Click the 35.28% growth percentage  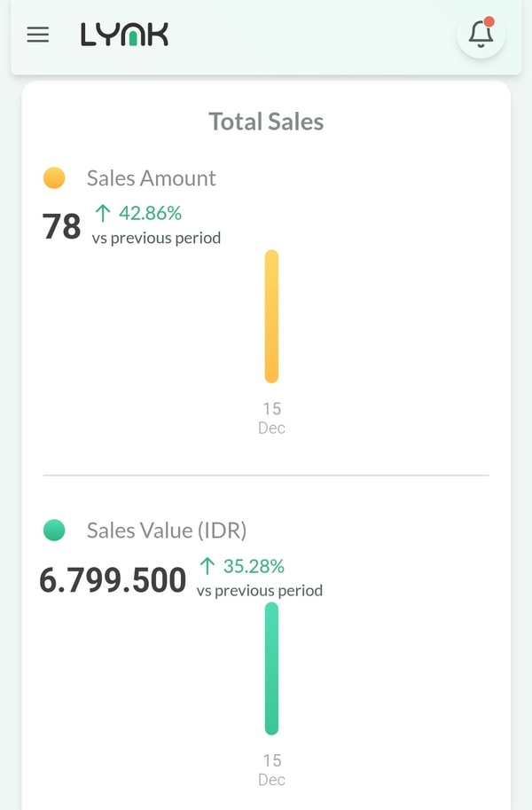pyautogui.click(x=254, y=566)
